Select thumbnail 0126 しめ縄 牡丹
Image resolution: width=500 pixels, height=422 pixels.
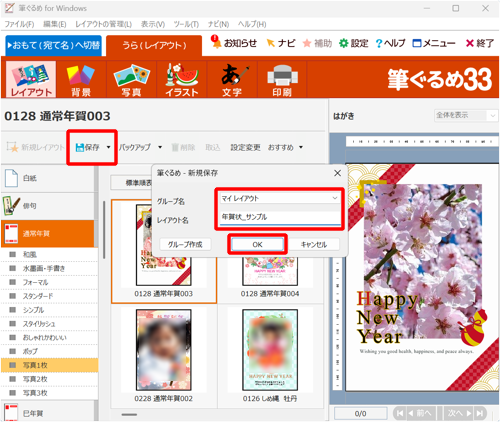pyautogui.click(x=270, y=355)
